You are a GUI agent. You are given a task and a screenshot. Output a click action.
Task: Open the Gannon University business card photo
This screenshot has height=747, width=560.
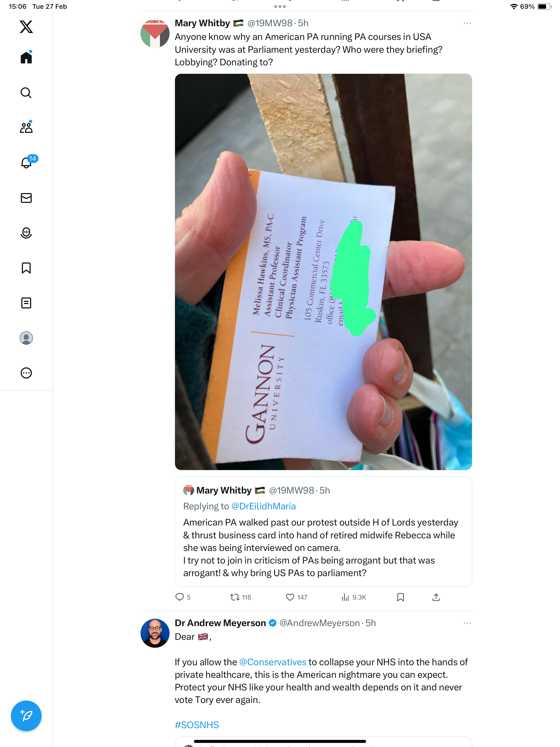tap(323, 272)
